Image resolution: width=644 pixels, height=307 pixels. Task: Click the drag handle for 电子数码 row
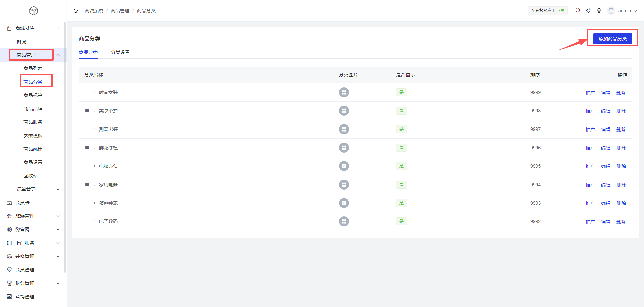coord(87,221)
